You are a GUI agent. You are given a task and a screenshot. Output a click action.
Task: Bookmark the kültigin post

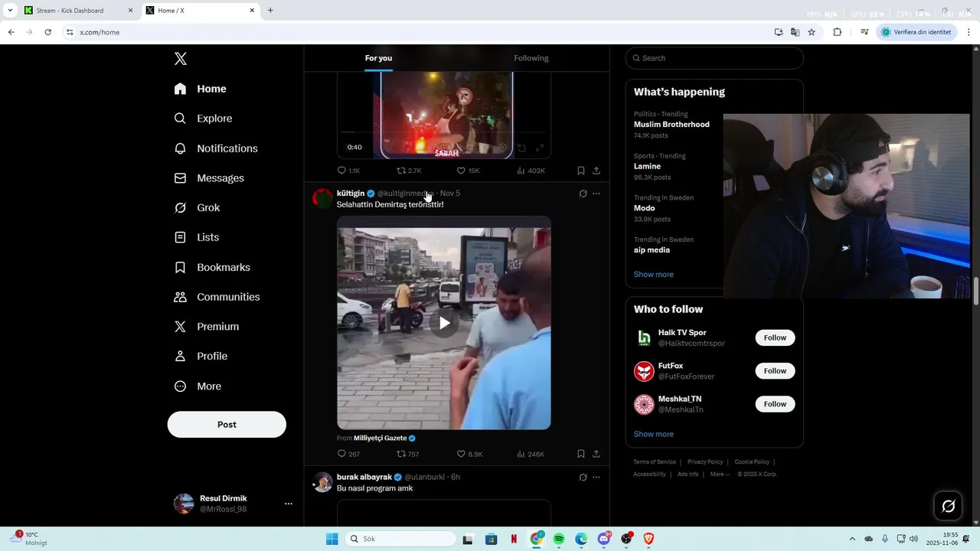581,454
